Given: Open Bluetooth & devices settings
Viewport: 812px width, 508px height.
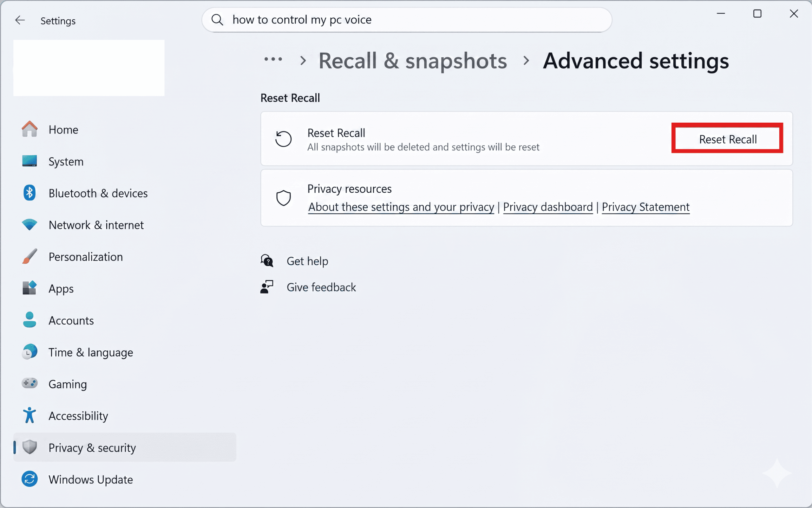Looking at the screenshot, I should click(x=98, y=193).
